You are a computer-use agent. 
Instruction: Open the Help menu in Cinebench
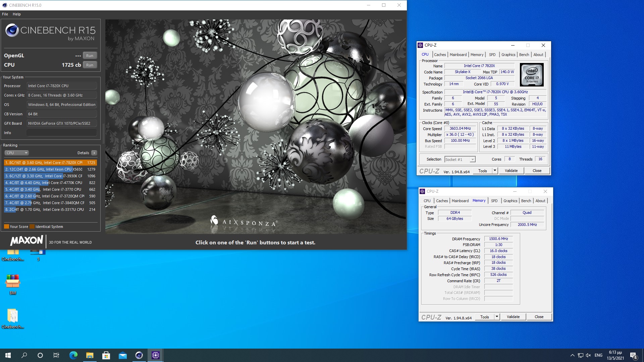point(17,14)
